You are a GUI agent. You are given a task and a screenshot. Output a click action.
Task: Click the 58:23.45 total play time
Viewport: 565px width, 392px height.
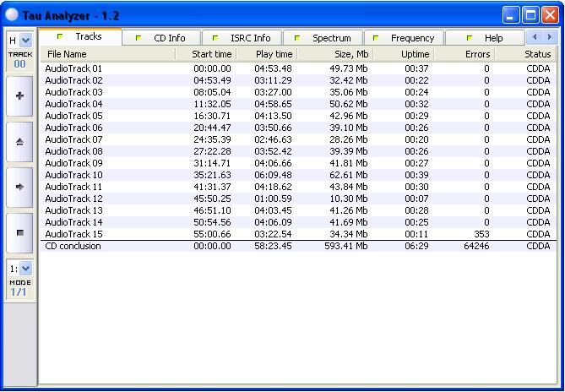tap(273, 246)
